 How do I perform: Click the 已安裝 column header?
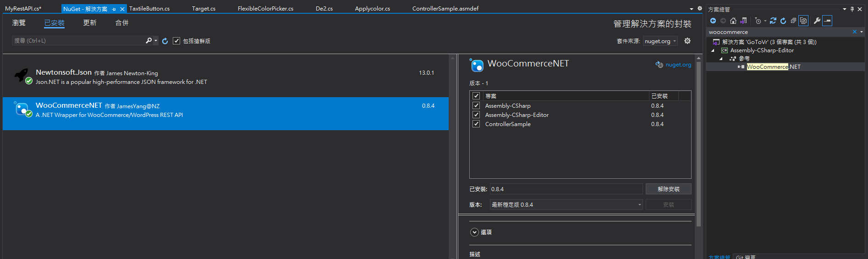664,96
